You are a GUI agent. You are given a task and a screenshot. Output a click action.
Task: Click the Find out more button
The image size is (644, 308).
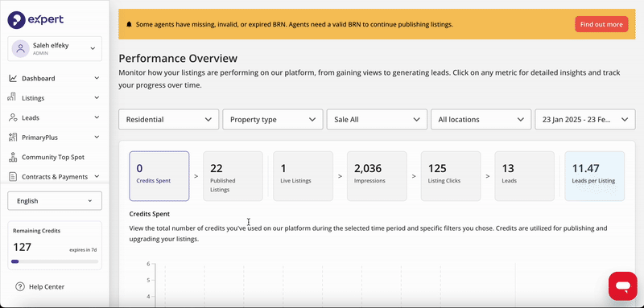(601, 24)
